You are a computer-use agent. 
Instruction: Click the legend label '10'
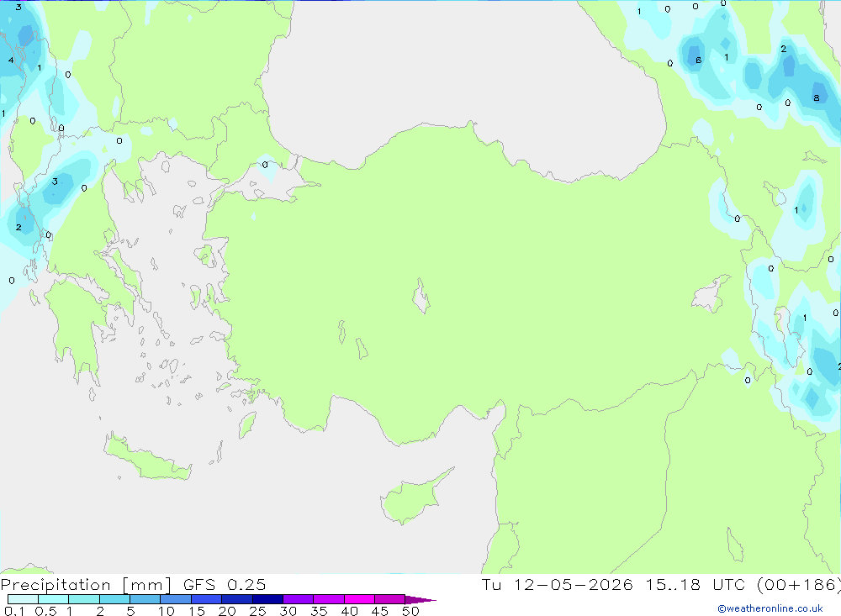166,611
